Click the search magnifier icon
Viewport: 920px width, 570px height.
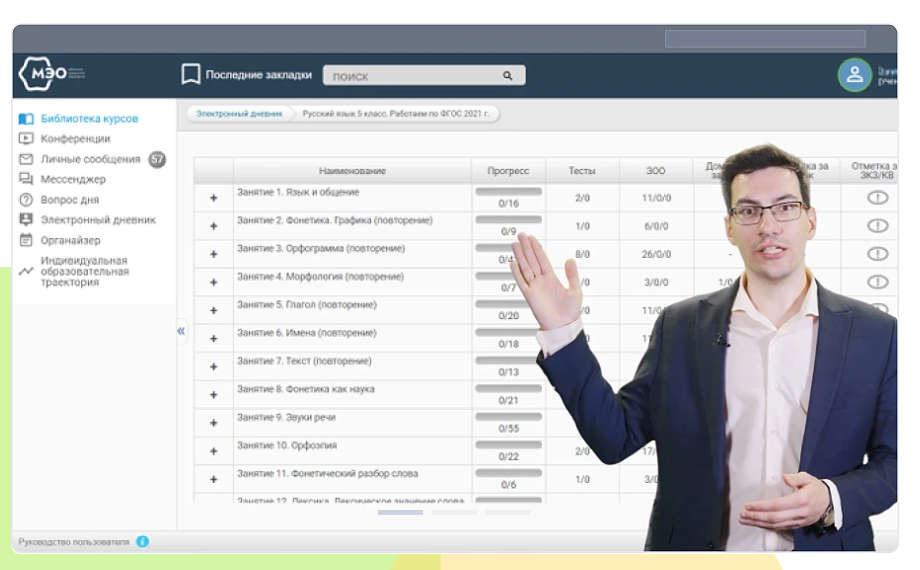[508, 76]
